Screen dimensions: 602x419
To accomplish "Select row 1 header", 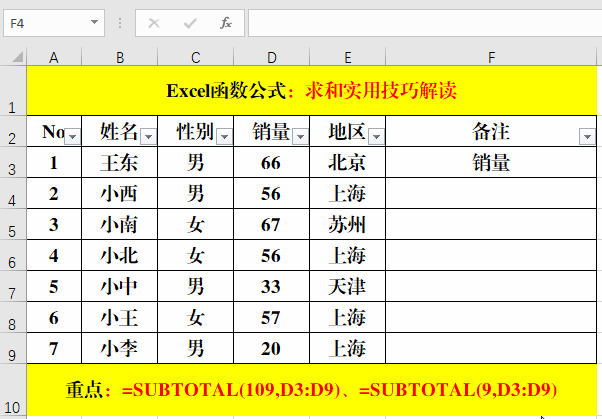I will click(x=13, y=91).
